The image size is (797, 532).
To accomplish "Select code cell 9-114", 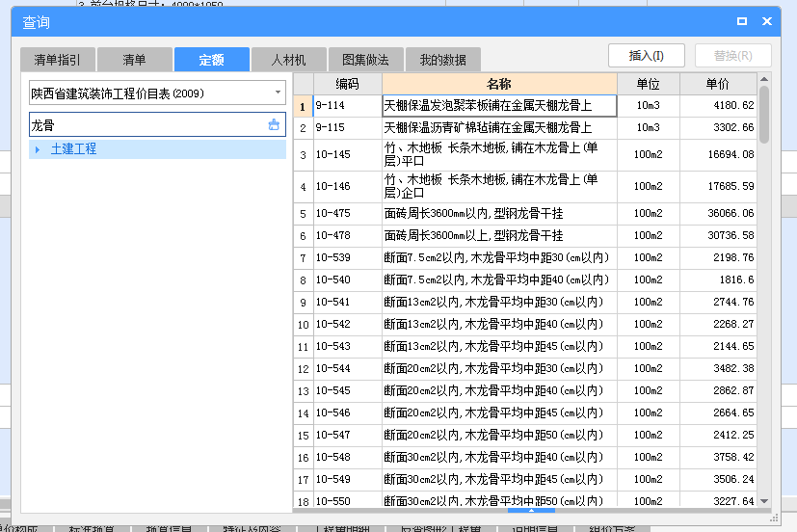I will (348, 106).
